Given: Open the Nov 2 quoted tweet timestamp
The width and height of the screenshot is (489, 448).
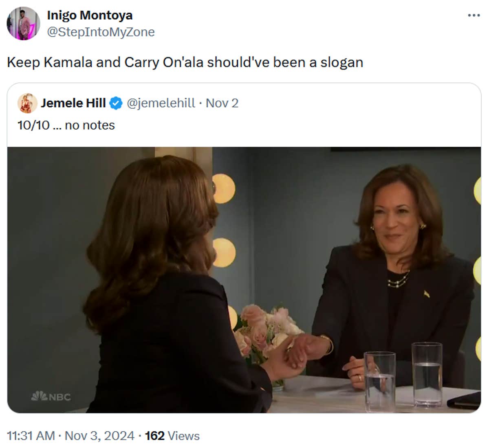Looking at the screenshot, I should point(222,103).
